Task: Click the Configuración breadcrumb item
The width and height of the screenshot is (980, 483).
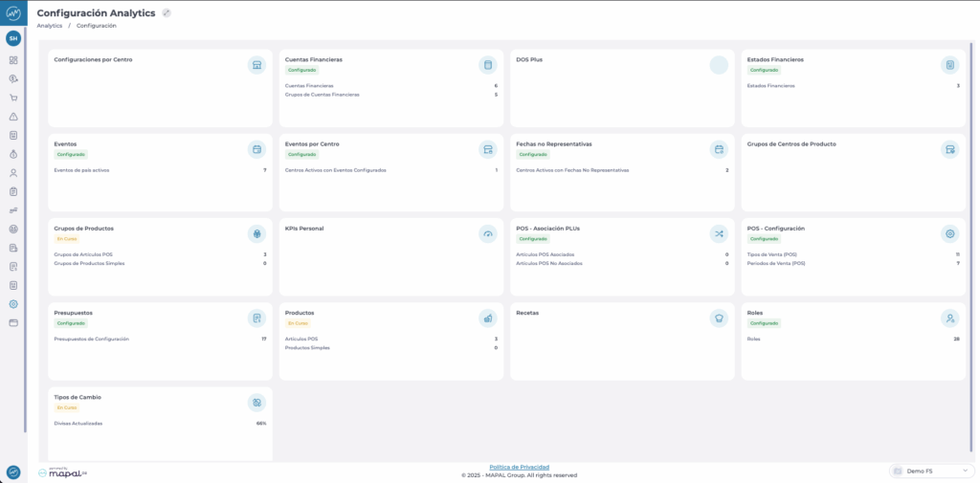Action: click(x=96, y=26)
